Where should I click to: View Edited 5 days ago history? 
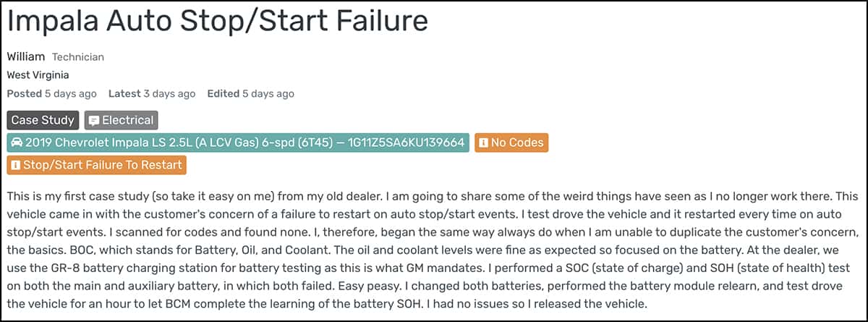point(250,93)
